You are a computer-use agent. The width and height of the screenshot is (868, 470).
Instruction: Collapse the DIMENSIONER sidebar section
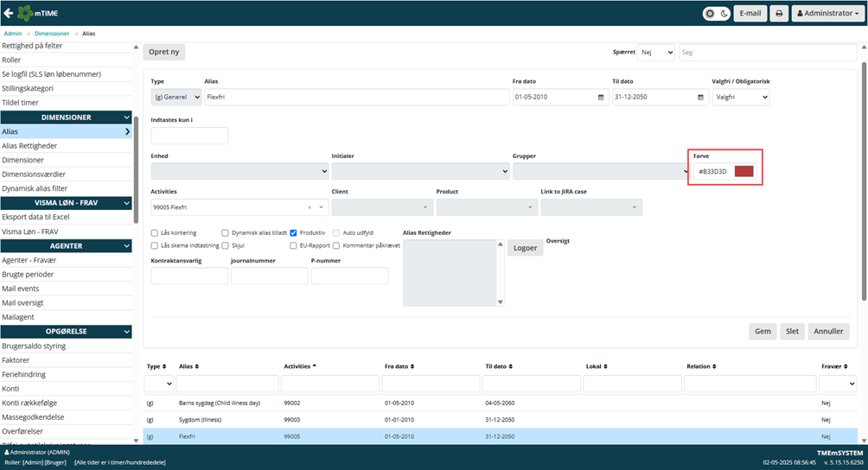127,117
